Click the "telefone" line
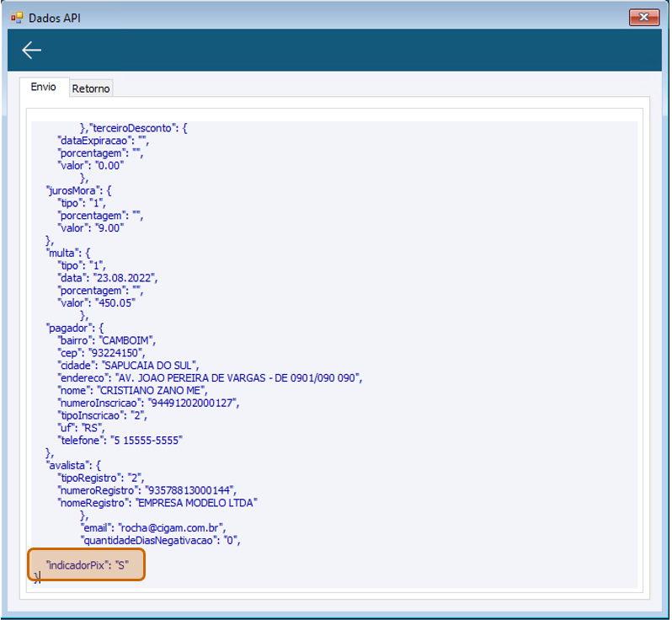The width and height of the screenshot is (672, 620). point(120,441)
